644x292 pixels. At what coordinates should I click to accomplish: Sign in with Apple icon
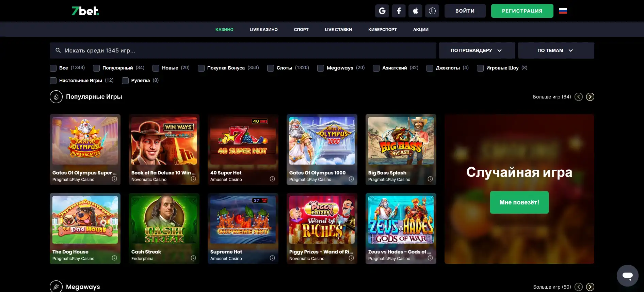tap(416, 11)
